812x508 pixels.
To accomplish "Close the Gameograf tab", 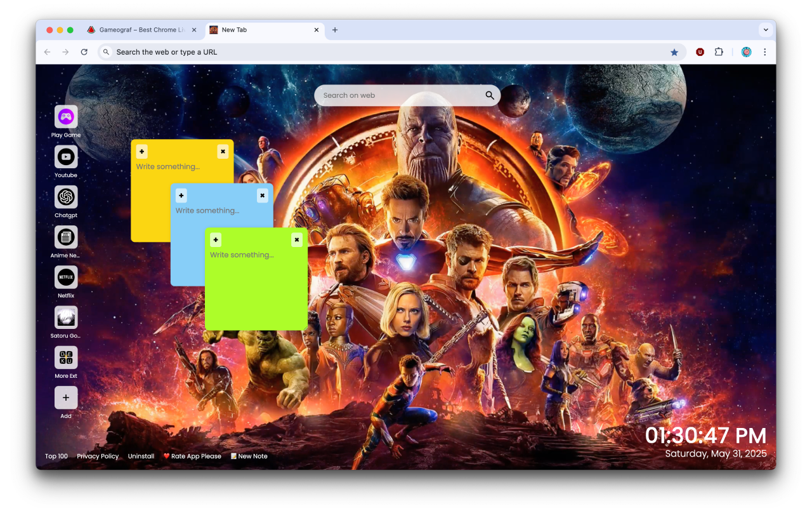I will coord(194,30).
